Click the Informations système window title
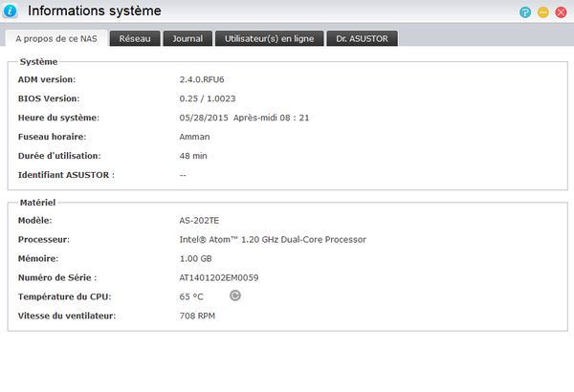This screenshot has height=392, width=574. 95,11
